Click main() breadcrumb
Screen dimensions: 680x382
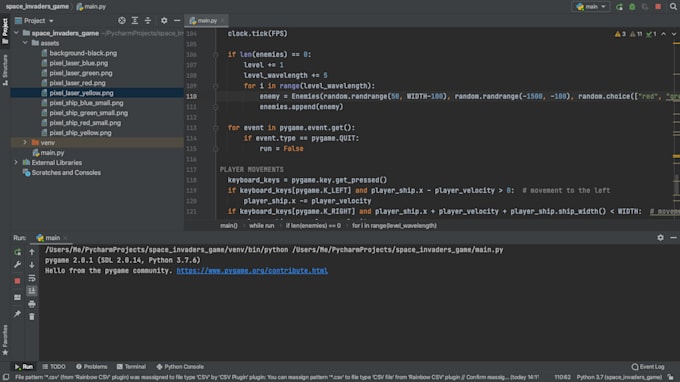click(229, 225)
